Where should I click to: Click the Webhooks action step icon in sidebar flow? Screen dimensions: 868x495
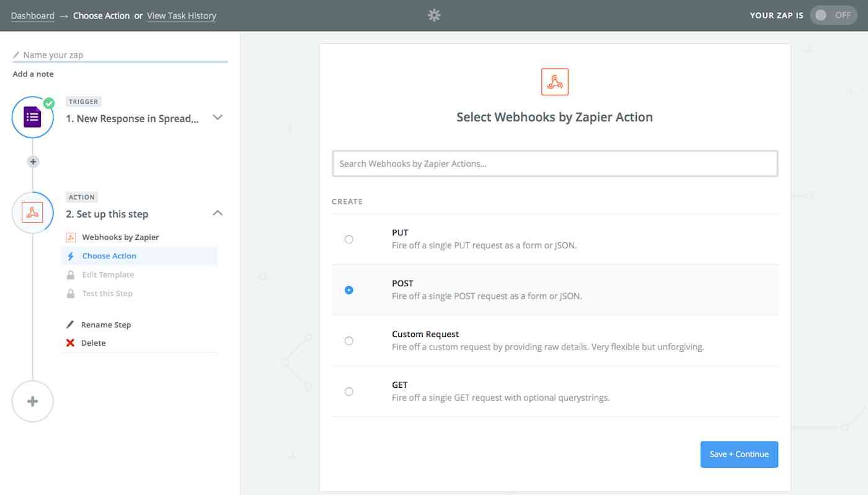pos(32,212)
